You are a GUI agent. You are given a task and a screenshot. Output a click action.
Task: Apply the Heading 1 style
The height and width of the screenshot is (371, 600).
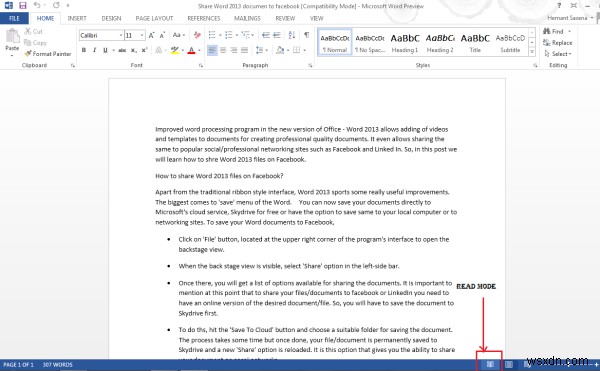[x=405, y=42]
